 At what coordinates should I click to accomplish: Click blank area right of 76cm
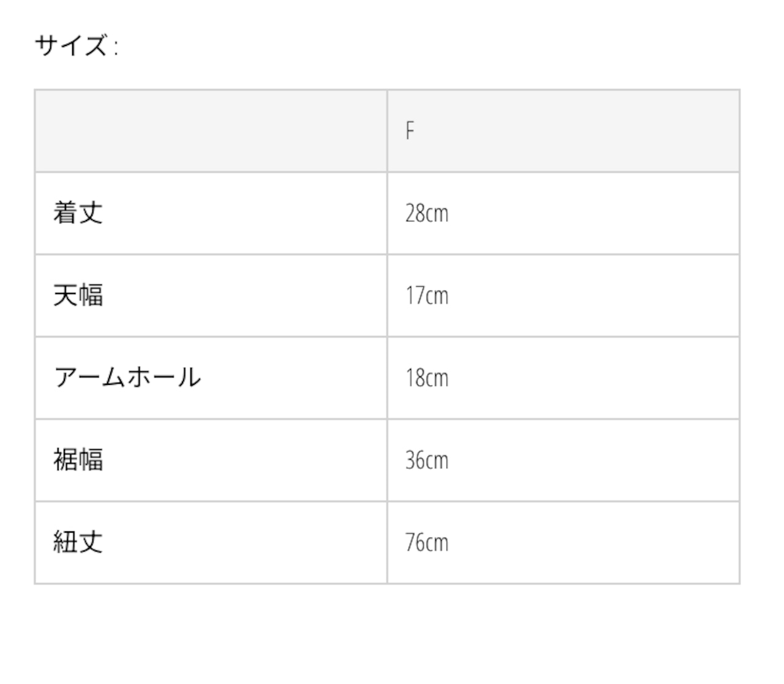pos(594,542)
